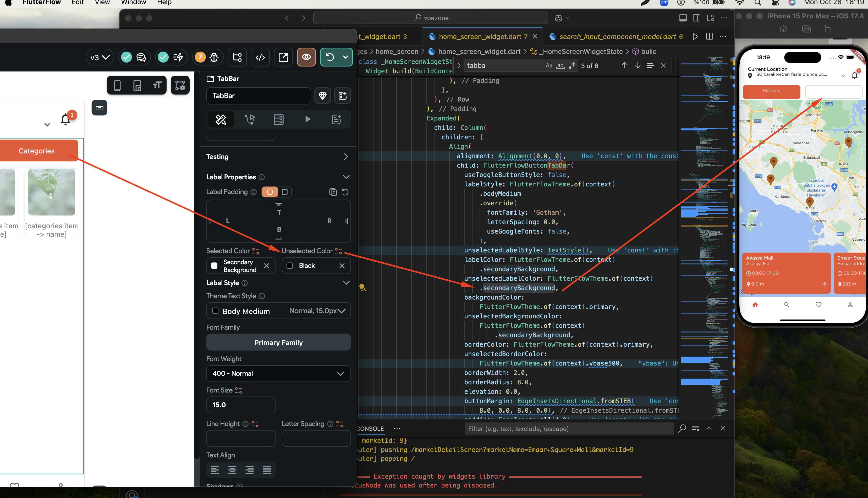Click the diamond theme icon beside TabBar name
The width and height of the screenshot is (868, 498).
click(x=322, y=96)
